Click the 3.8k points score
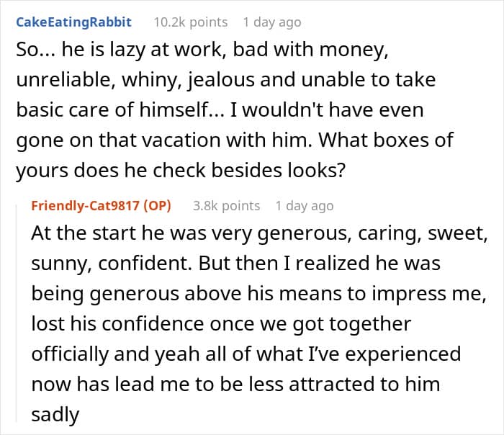The width and height of the screenshot is (504, 435). click(226, 206)
